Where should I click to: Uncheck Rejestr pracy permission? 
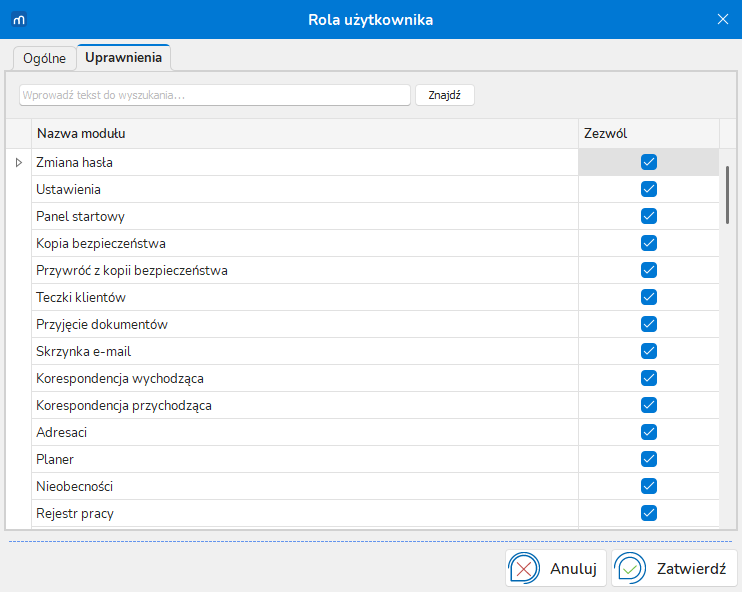point(649,513)
